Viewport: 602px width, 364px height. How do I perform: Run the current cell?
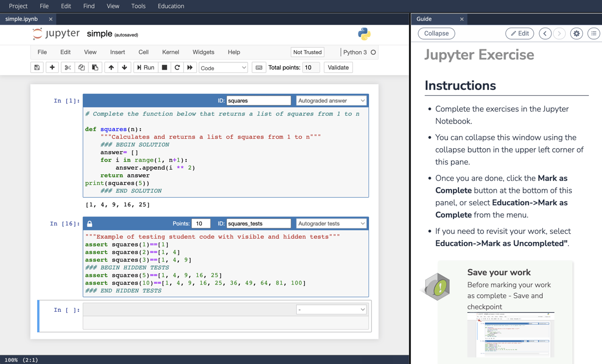click(145, 67)
